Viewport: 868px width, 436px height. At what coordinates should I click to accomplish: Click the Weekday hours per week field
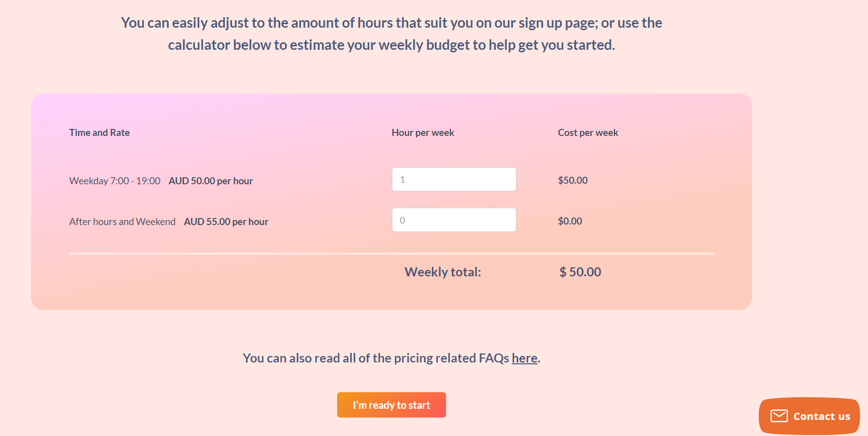pyautogui.click(x=454, y=179)
